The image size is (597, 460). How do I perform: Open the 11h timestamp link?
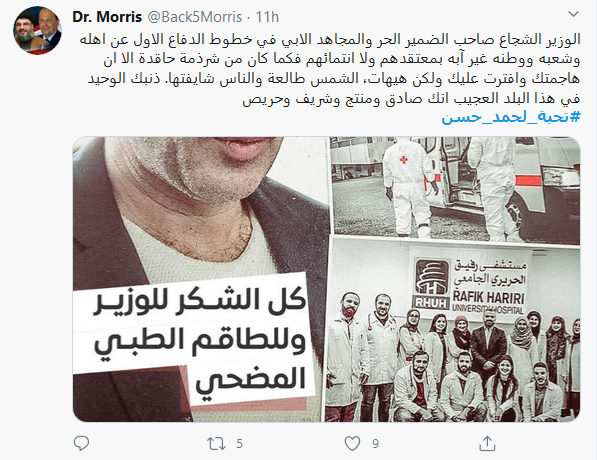point(267,17)
